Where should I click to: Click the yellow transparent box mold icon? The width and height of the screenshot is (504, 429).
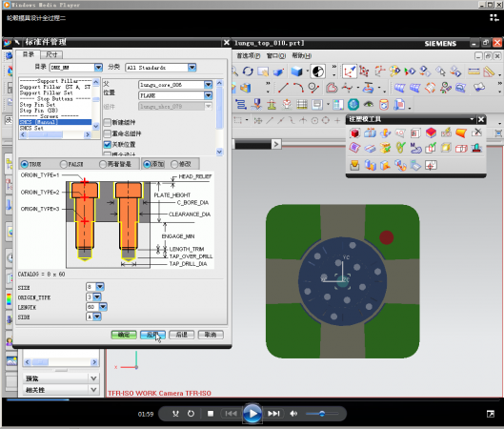tap(446, 148)
